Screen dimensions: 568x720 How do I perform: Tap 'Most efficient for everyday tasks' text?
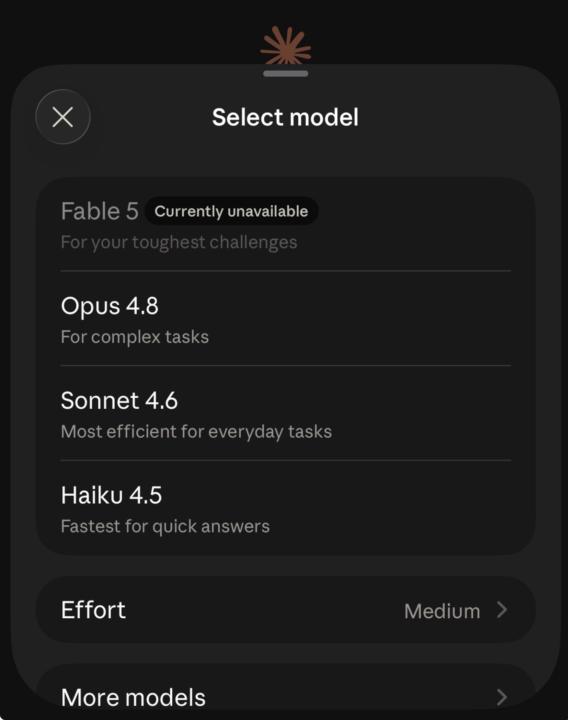pyautogui.click(x=196, y=432)
